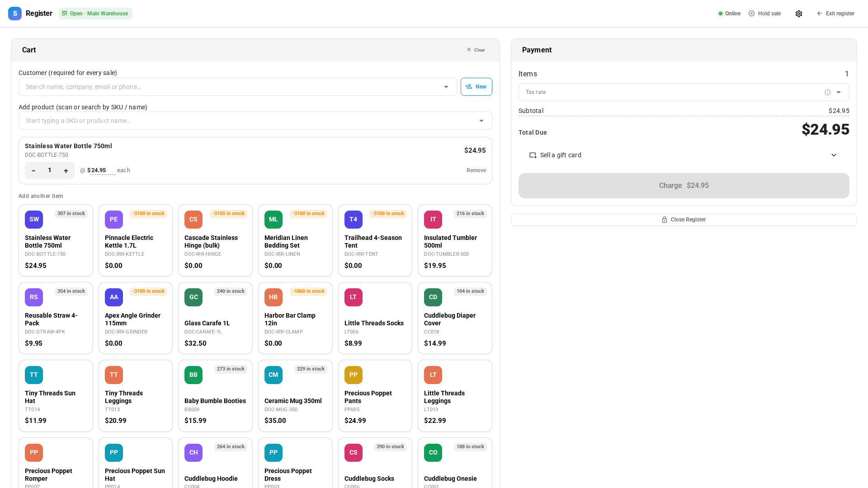Click the SW Stainless Water Bottle icon

click(34, 220)
